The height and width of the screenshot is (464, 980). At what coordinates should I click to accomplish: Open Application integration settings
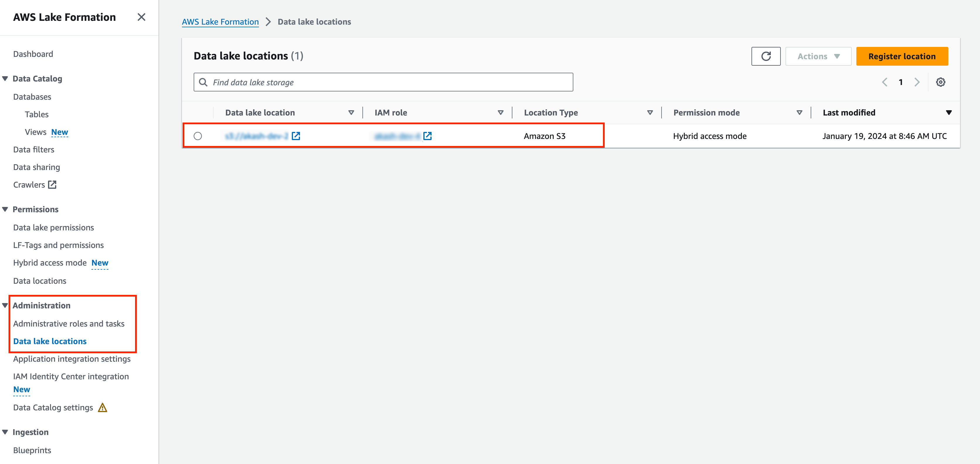[71, 359]
